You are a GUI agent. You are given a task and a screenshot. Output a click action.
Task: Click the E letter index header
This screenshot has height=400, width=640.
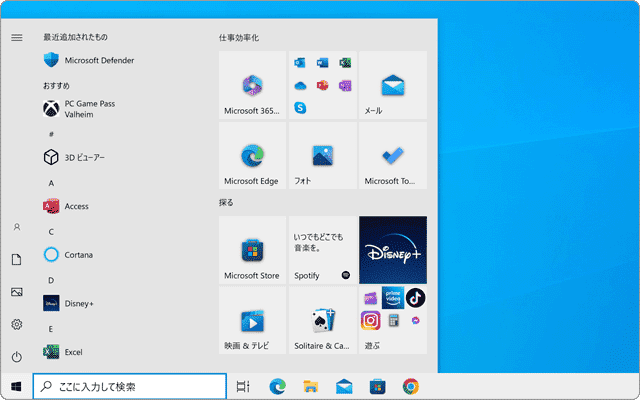coord(51,329)
